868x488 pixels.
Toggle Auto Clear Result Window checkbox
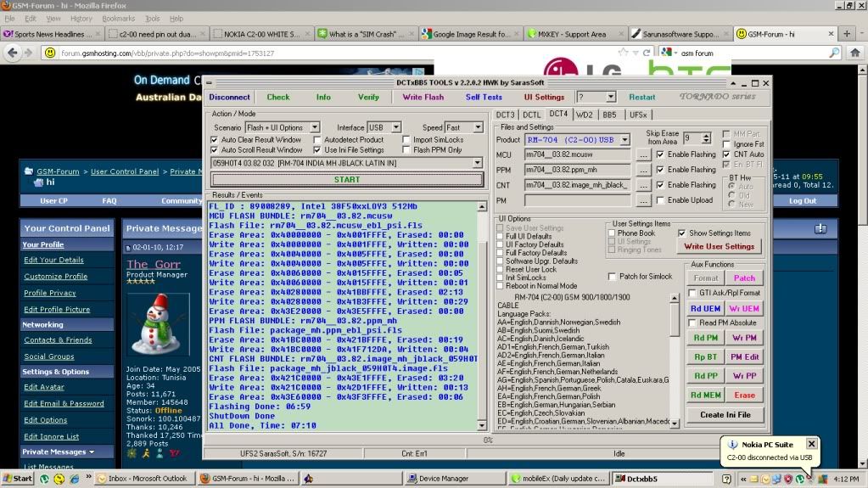click(x=214, y=140)
